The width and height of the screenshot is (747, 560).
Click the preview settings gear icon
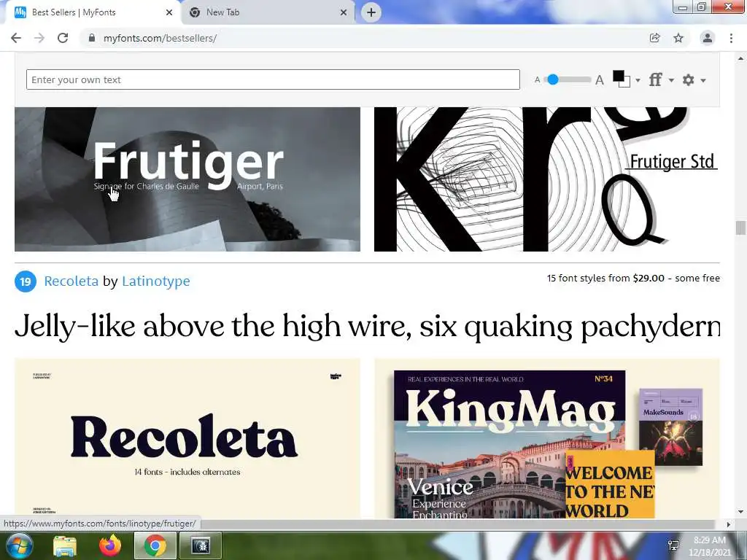tap(689, 79)
